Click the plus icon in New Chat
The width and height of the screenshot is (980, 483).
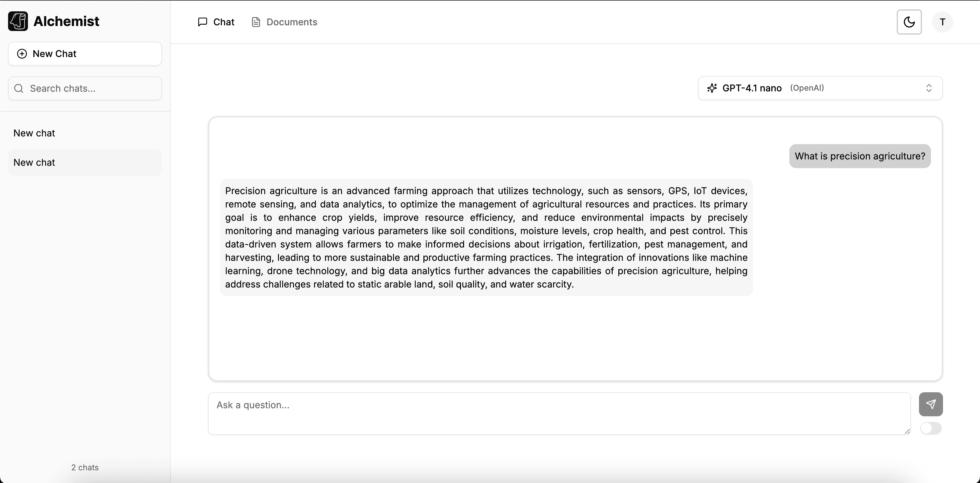(x=22, y=54)
